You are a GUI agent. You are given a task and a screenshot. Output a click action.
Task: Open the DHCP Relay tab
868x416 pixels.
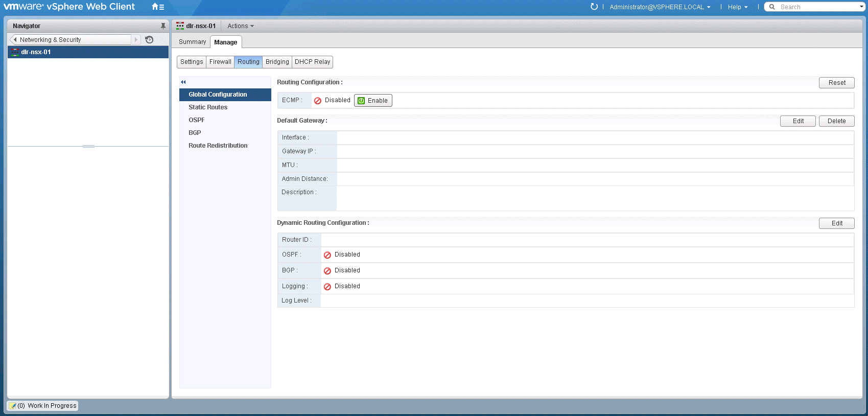[312, 62]
